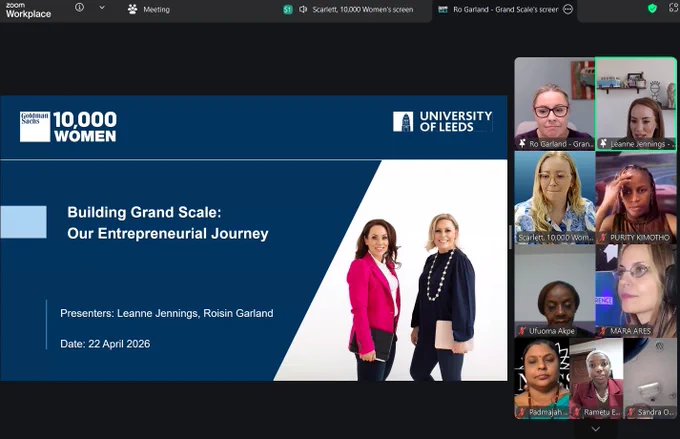The height and width of the screenshot is (439, 680).
Task: Click the slide title "Building Grand Scale:"
Action: point(144,212)
